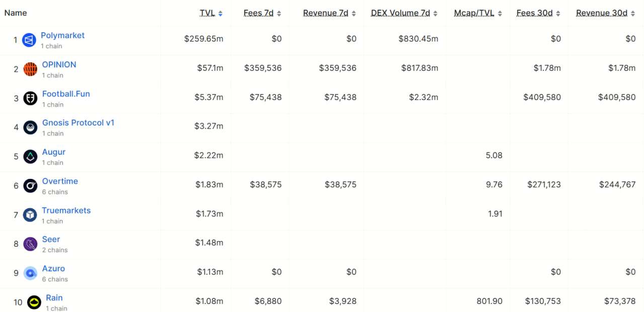The width and height of the screenshot is (644, 312).
Task: Click the Azuro logo icon
Action: [30, 273]
